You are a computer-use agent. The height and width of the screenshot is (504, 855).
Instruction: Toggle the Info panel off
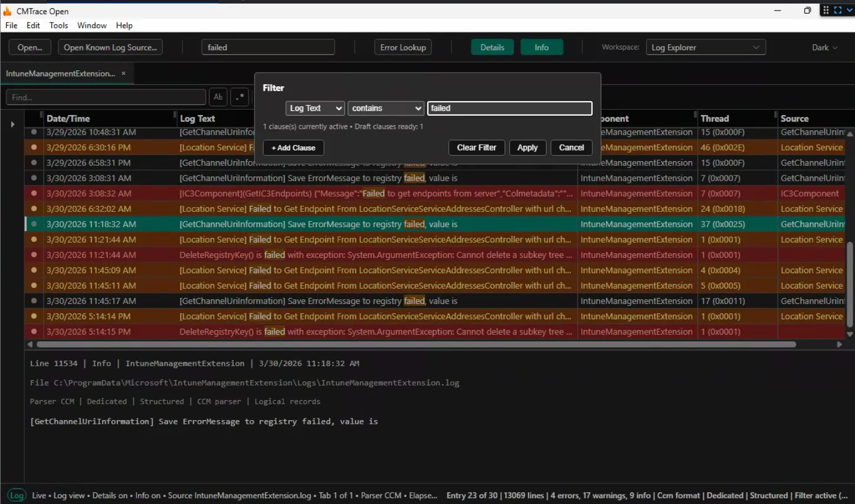click(542, 47)
